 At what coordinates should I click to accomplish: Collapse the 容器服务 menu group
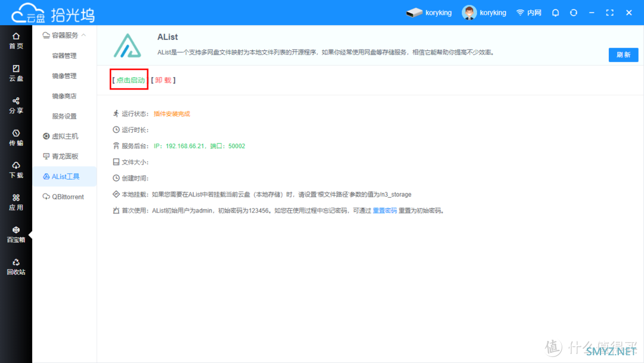64,35
